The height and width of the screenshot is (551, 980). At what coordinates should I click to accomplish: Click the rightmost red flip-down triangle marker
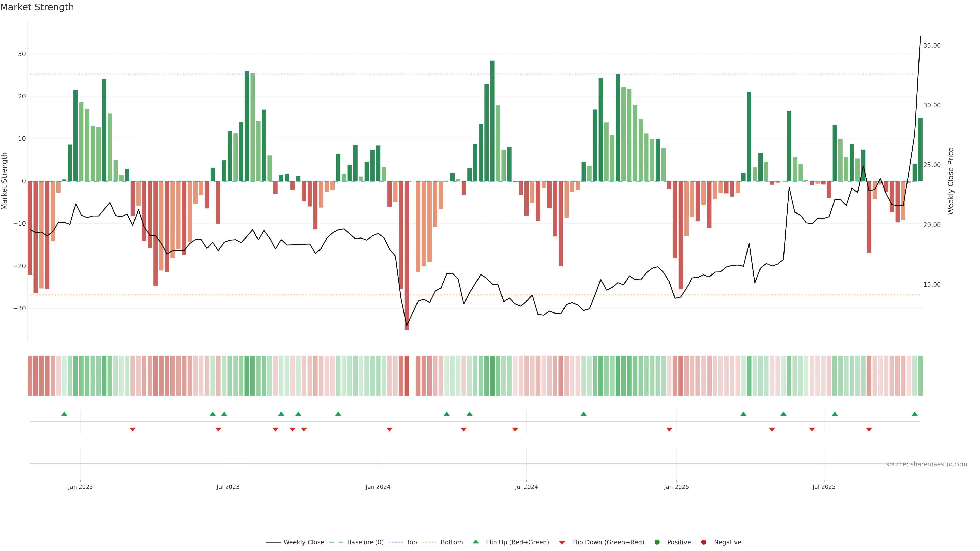point(869,429)
